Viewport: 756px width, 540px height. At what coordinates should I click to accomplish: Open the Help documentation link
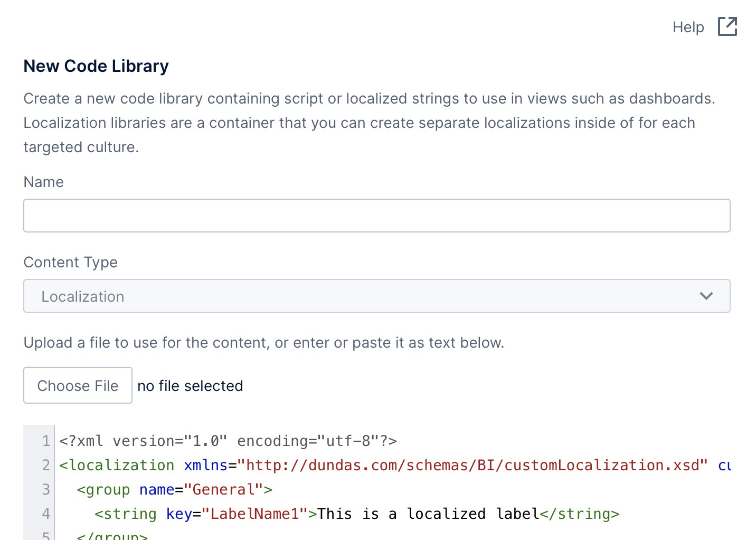pyautogui.click(x=688, y=27)
